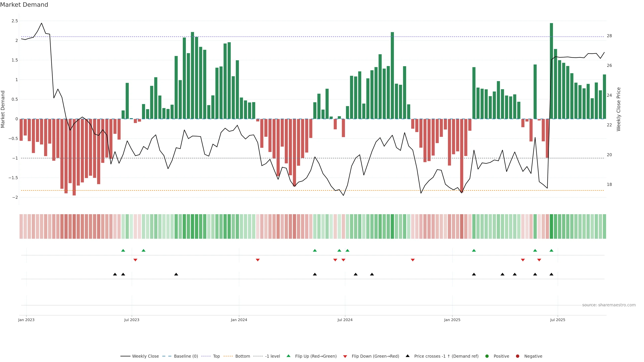Click the red Negative legend circle
Screen dimensions: 644x362
point(518,356)
